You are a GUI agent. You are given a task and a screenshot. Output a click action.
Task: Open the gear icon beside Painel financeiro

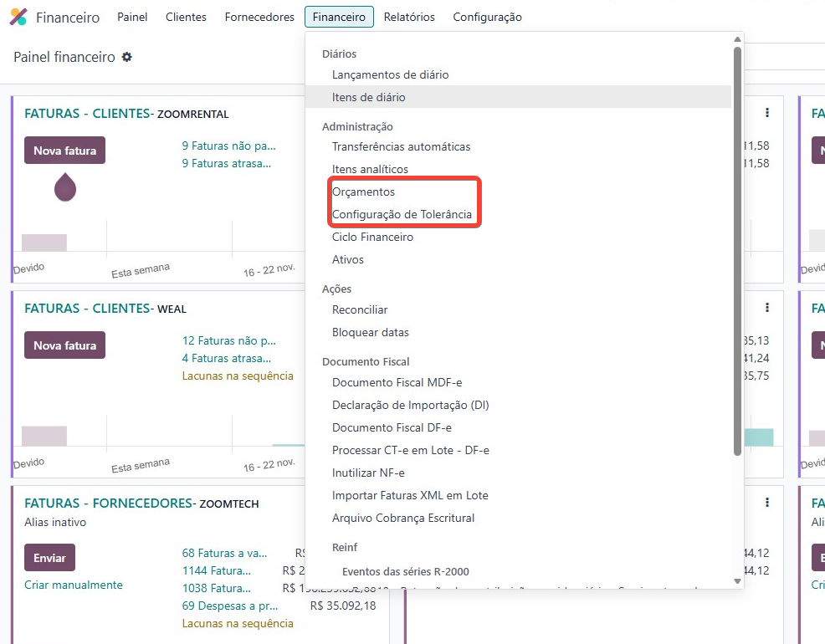(x=126, y=57)
